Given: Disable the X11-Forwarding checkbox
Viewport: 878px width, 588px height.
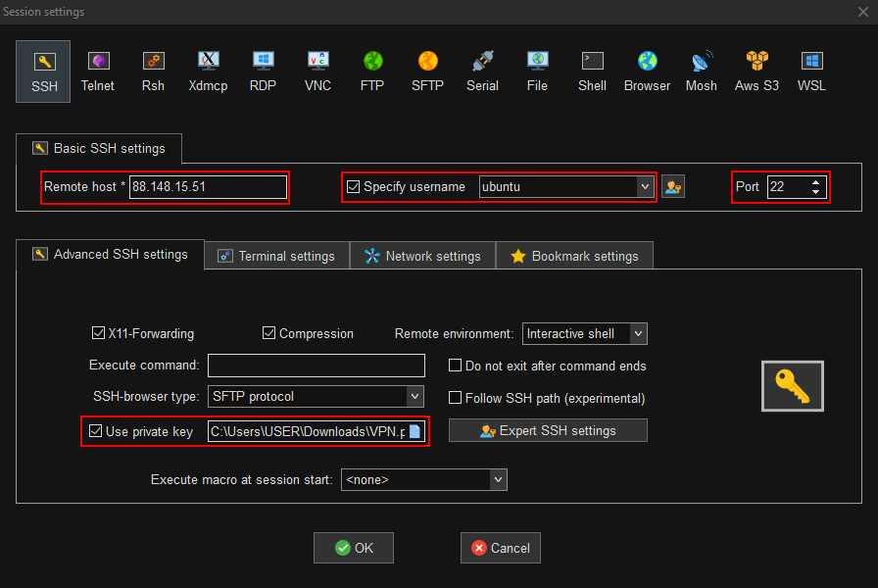Looking at the screenshot, I should coord(98,333).
